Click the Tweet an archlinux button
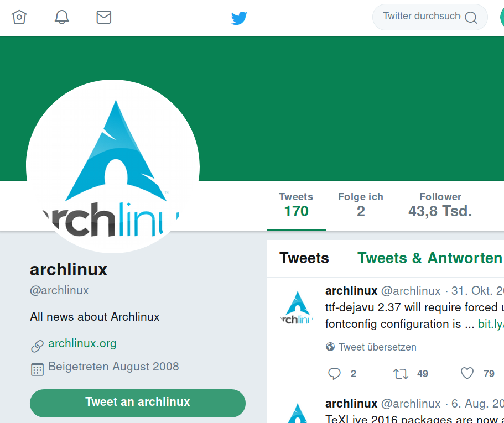 click(138, 403)
